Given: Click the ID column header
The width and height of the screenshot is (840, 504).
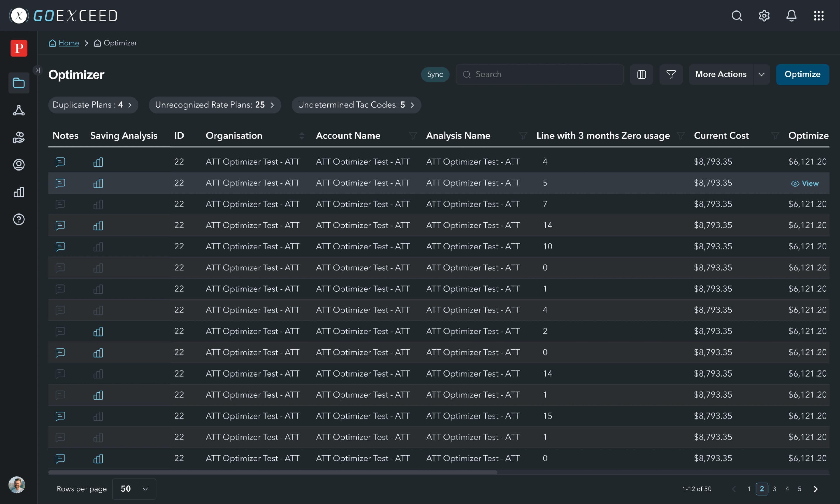Looking at the screenshot, I should pyautogui.click(x=179, y=136).
